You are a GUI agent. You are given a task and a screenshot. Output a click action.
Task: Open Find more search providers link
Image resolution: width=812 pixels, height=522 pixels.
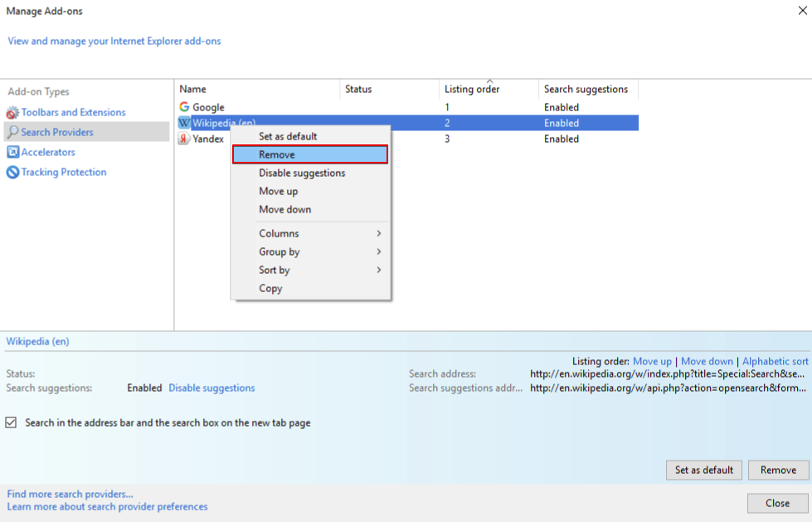(70, 494)
